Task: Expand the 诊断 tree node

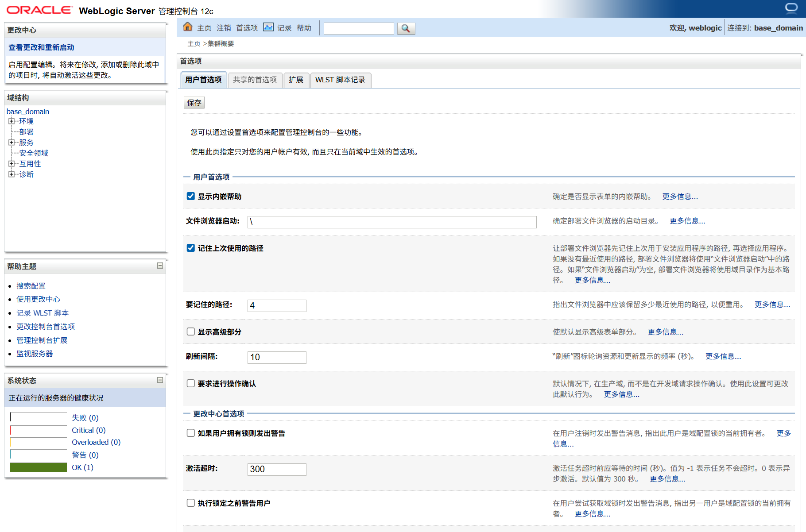Action: 12,174
